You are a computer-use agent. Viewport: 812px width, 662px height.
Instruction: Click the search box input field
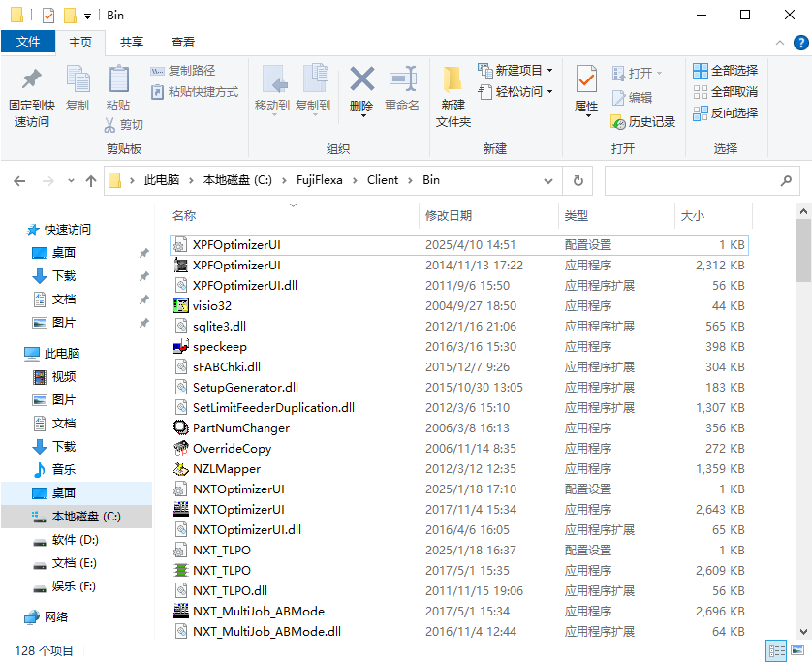click(691, 180)
